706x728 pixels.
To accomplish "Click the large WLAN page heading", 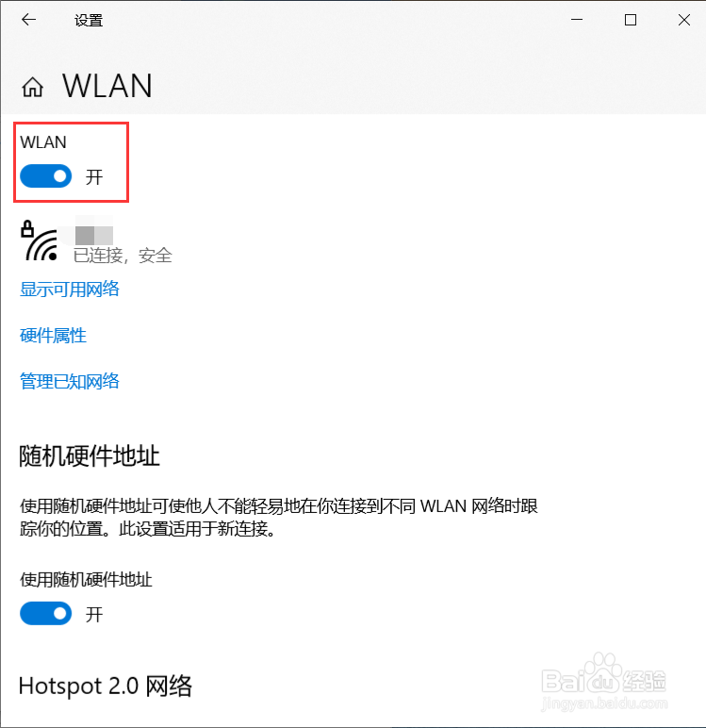I will tap(107, 86).
